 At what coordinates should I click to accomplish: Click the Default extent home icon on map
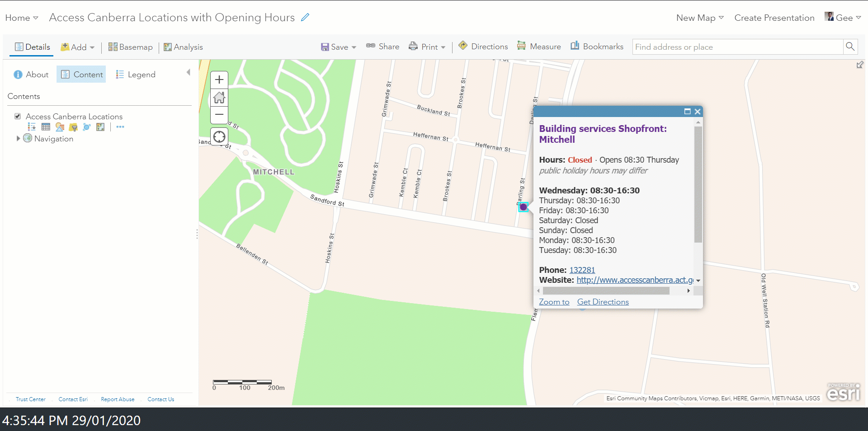pos(219,97)
